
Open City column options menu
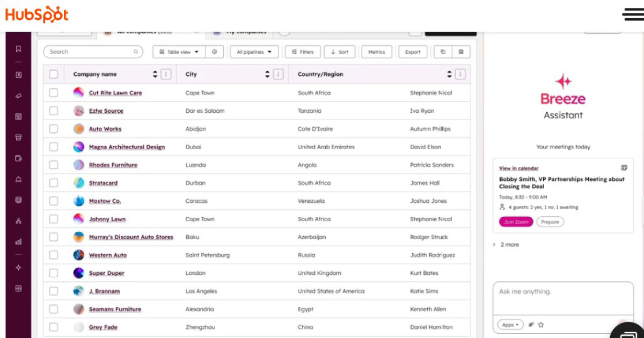coord(278,75)
